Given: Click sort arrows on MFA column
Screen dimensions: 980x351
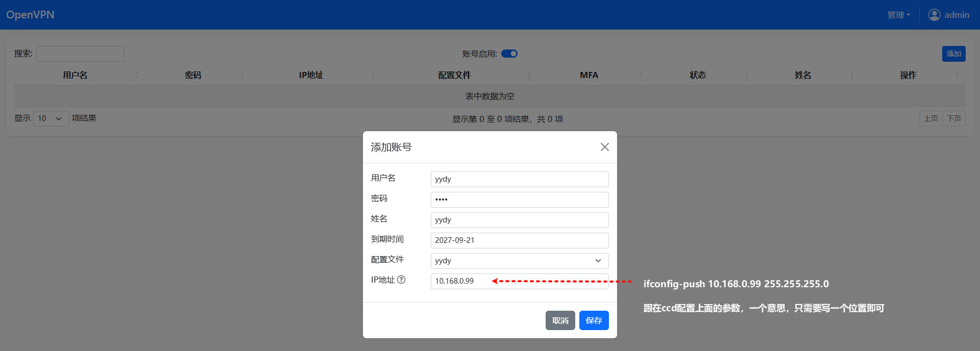Looking at the screenshot, I should pyautogui.click(x=642, y=75).
